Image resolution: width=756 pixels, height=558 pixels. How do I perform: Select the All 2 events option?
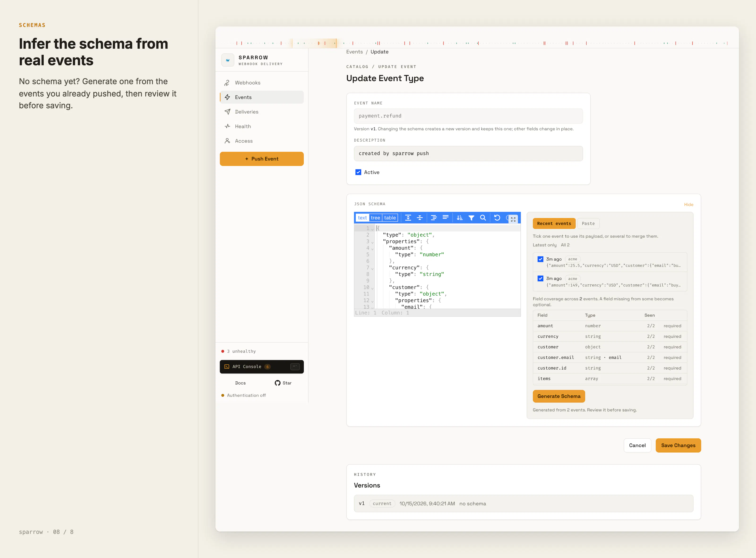(565, 245)
